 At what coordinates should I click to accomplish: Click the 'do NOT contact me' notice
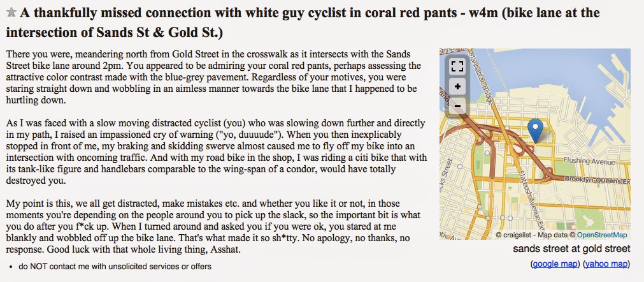click(x=115, y=267)
